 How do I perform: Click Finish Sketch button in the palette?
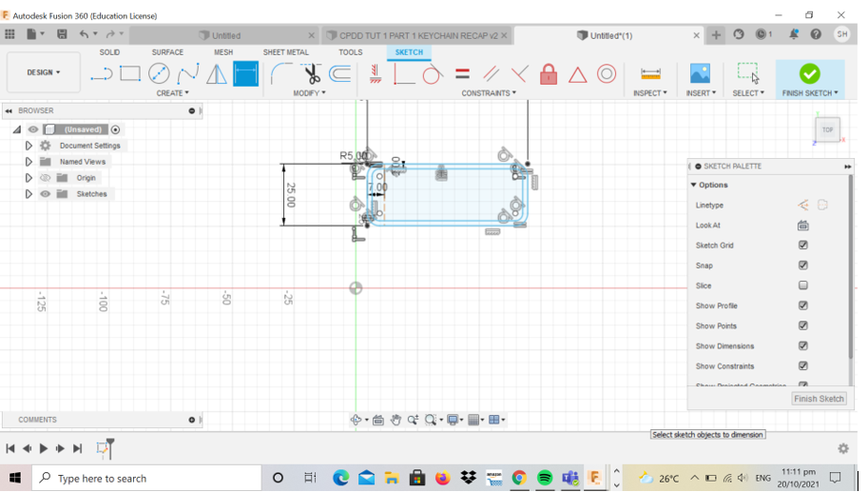click(x=819, y=399)
